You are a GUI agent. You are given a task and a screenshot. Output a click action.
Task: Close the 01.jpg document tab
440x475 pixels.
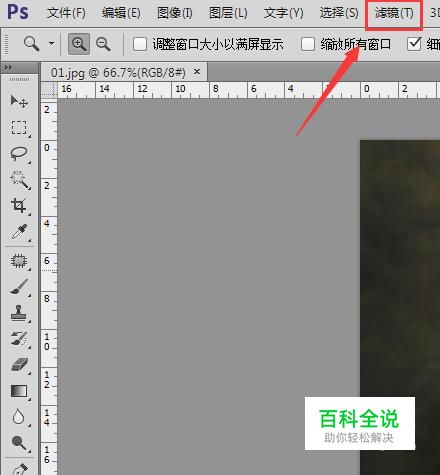pyautogui.click(x=197, y=72)
